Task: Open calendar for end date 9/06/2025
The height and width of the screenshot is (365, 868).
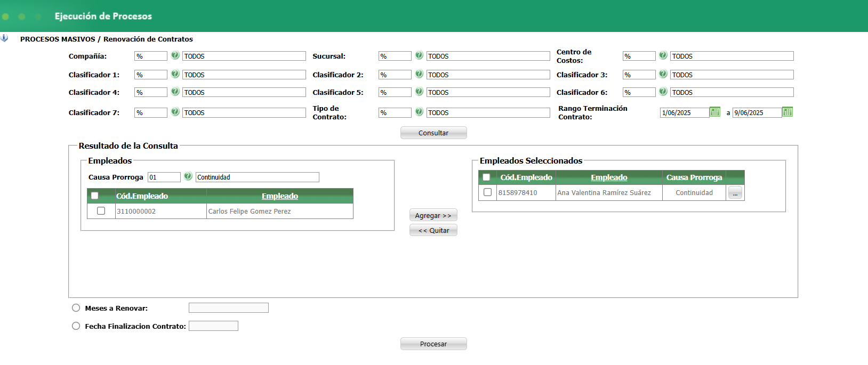Action: point(787,112)
